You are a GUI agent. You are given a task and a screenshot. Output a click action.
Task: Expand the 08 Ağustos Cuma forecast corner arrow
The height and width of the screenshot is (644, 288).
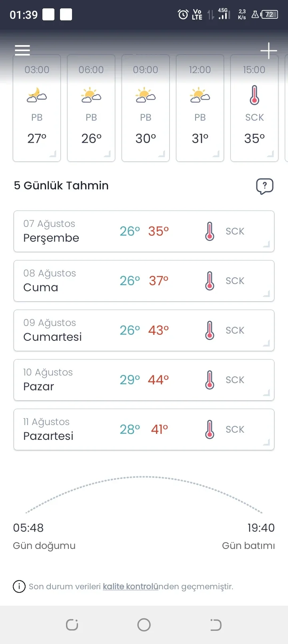coord(266,294)
